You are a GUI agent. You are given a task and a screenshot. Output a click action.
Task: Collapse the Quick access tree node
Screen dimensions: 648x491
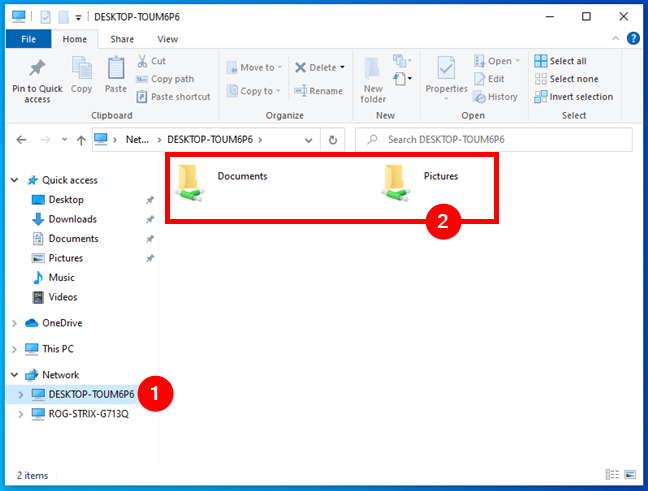14,180
